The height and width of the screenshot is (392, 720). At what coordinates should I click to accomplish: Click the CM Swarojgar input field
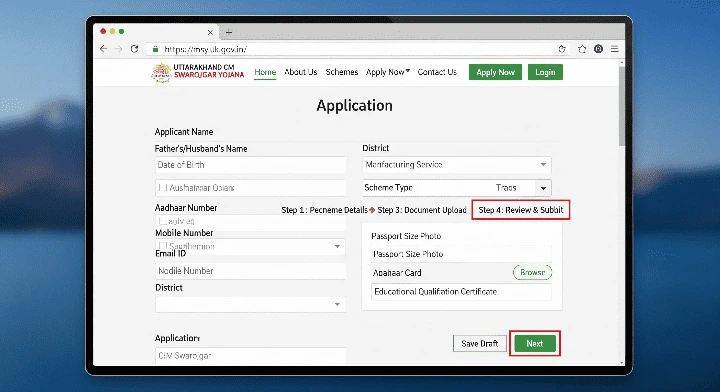250,356
